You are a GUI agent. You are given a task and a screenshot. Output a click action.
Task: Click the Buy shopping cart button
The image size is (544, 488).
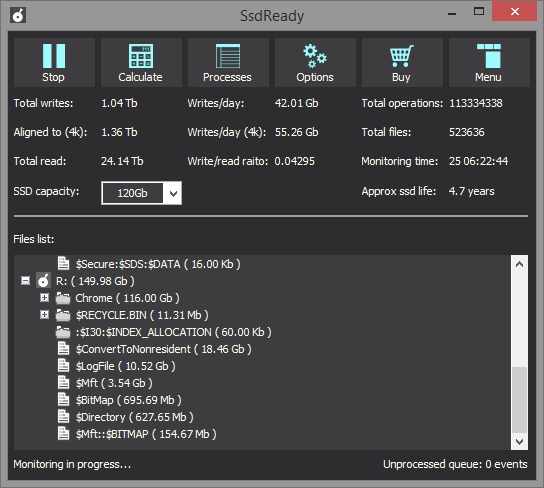(402, 62)
